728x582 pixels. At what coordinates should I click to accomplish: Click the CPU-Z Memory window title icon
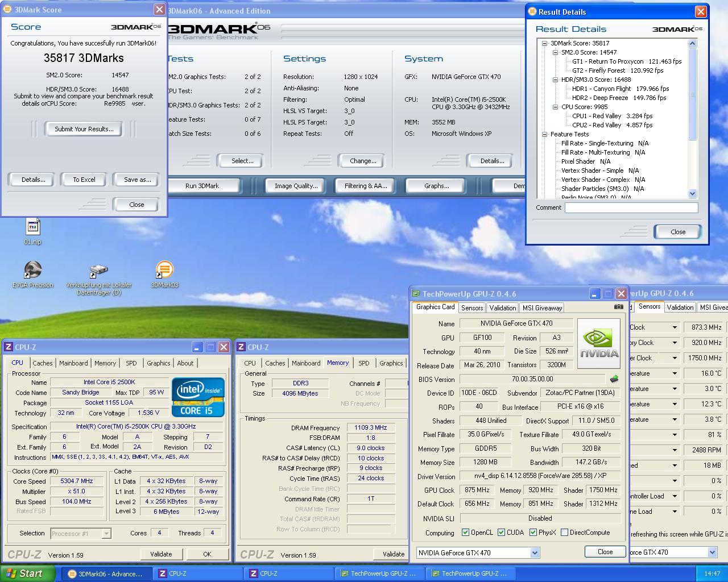tap(241, 347)
